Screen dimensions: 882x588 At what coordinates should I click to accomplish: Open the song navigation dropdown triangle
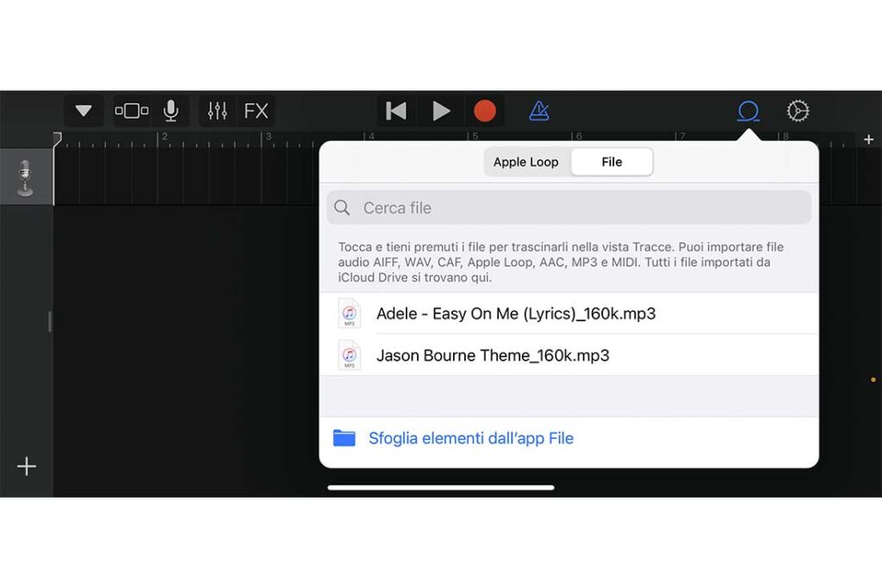84,111
